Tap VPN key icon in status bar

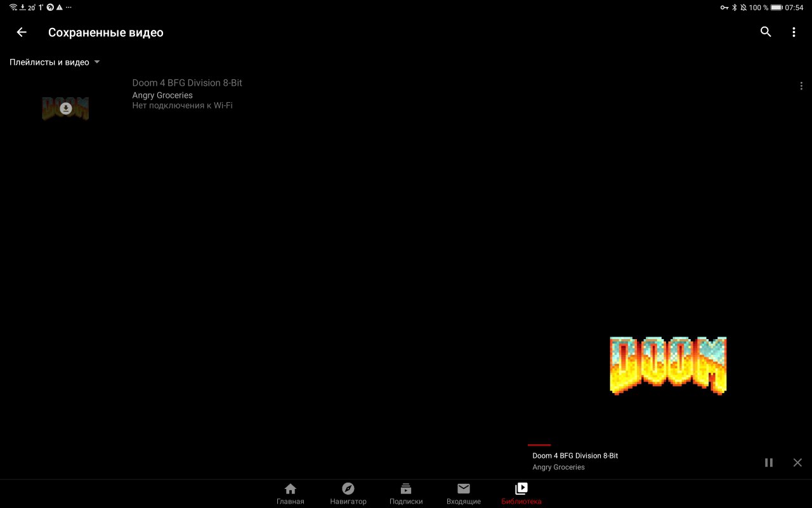tap(724, 8)
